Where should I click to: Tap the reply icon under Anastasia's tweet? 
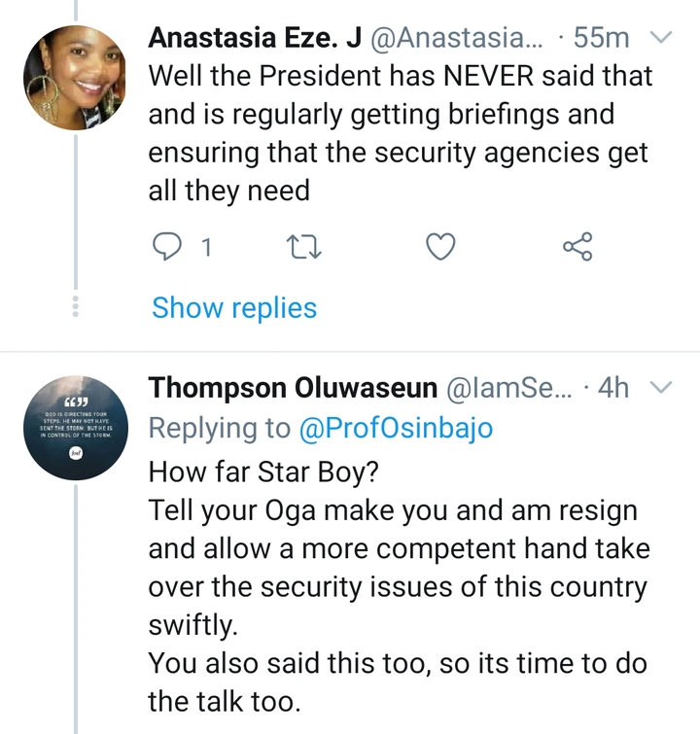tap(171, 248)
